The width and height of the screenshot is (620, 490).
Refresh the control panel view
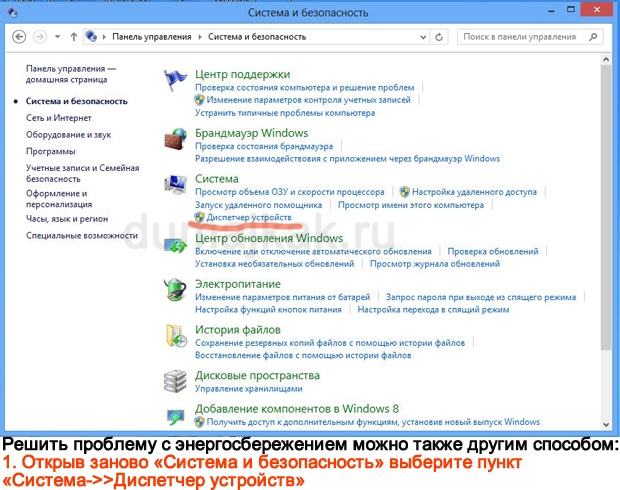[439, 37]
